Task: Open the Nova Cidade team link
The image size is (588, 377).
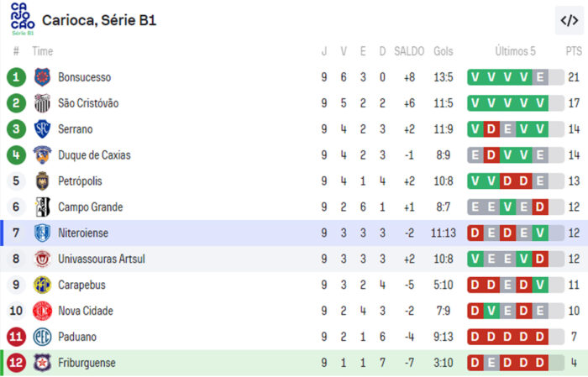Action: click(87, 311)
